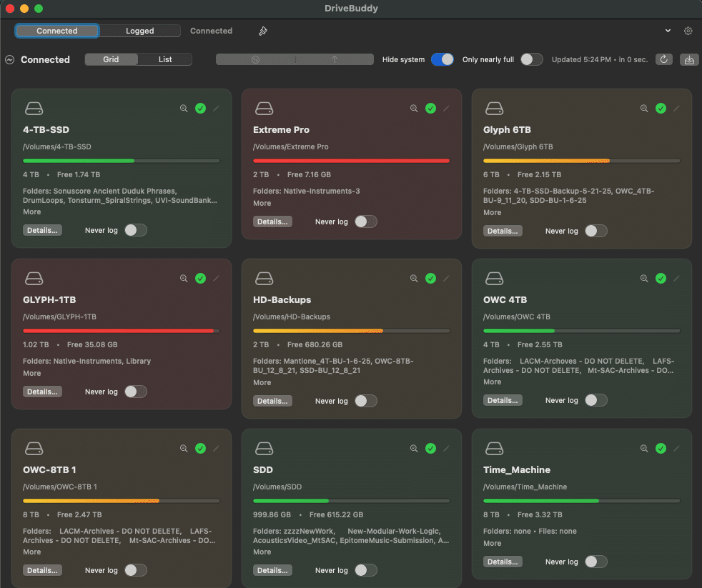Screen dimensions: 702x588
Task: Click the drive glyph on the OWC 4TB card
Action: 494,278
